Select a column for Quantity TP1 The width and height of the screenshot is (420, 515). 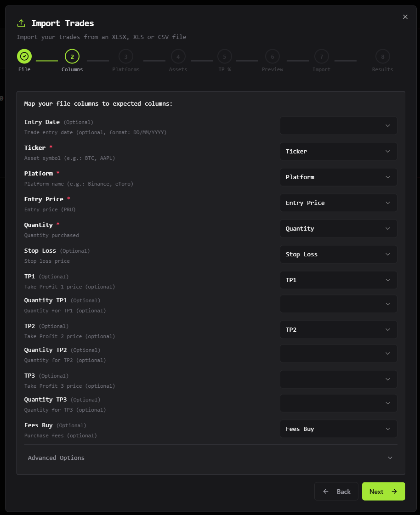coord(338,304)
